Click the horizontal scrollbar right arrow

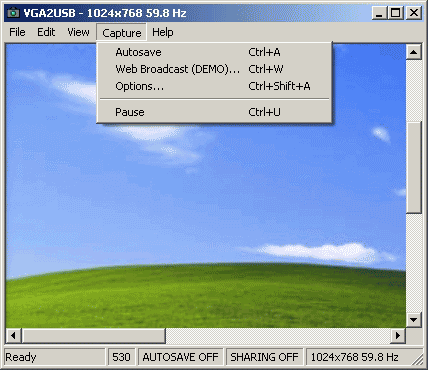397,335
